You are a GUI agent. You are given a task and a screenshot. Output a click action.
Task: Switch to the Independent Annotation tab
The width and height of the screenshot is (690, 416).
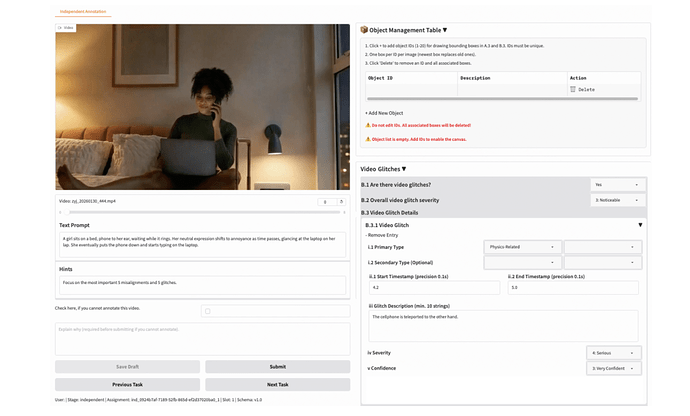point(83,11)
